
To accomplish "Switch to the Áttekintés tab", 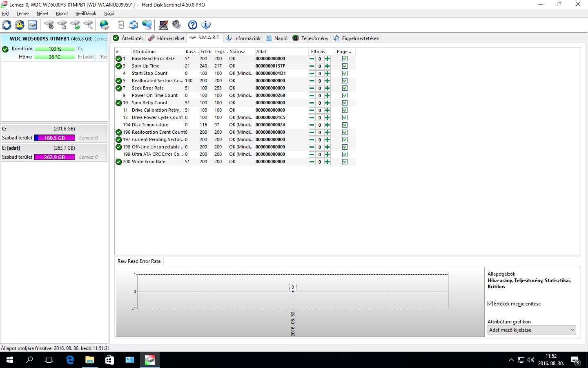I will pyautogui.click(x=128, y=38).
